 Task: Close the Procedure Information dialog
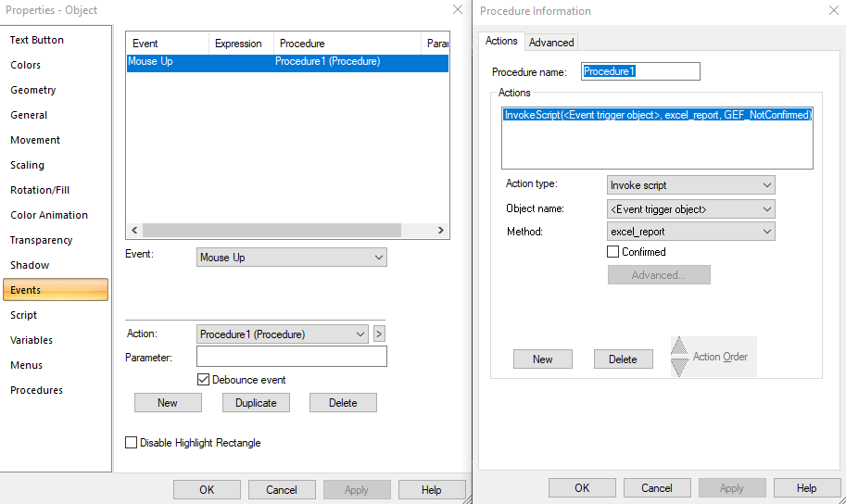point(829,10)
